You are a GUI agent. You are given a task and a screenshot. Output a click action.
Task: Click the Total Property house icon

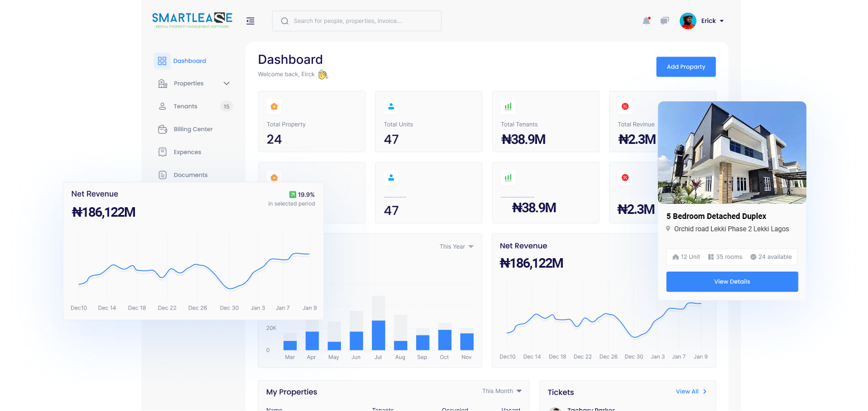click(274, 106)
